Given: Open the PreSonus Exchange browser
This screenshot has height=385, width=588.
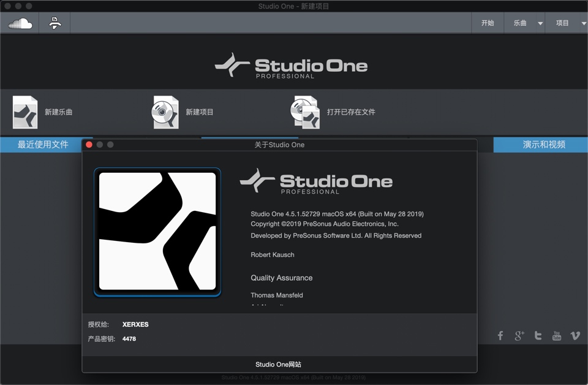Looking at the screenshot, I should [54, 23].
